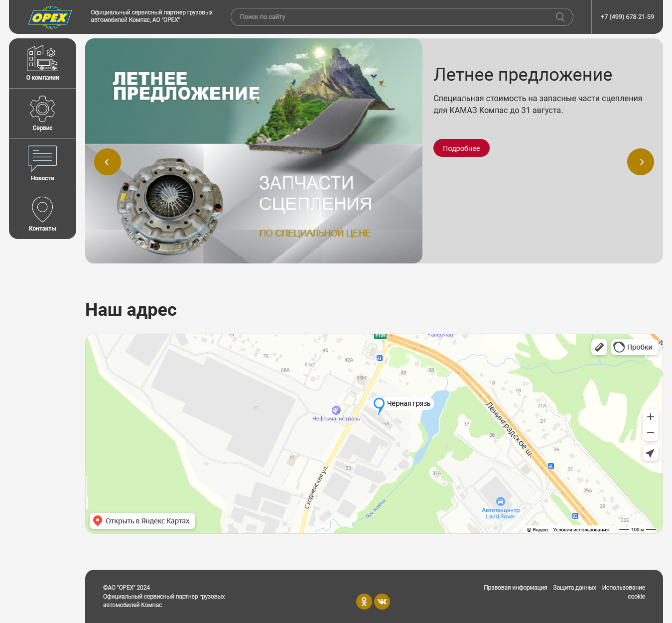Click the OPEX logo in header
This screenshot has width=672, height=623.
click(x=50, y=17)
